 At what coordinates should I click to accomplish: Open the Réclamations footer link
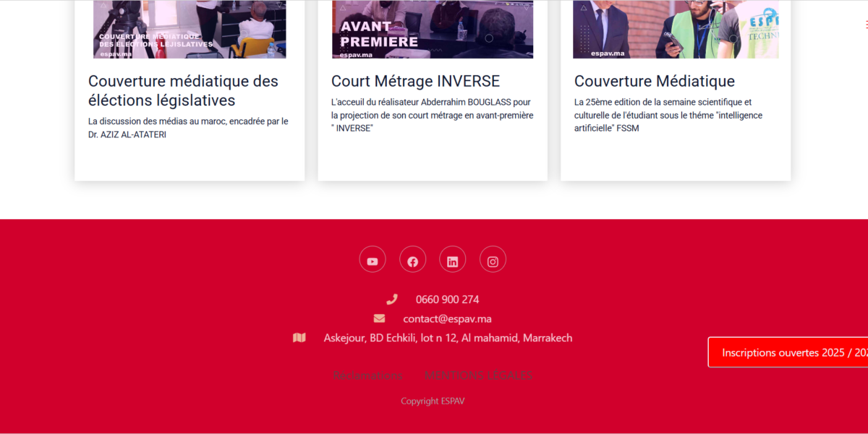[x=367, y=376]
